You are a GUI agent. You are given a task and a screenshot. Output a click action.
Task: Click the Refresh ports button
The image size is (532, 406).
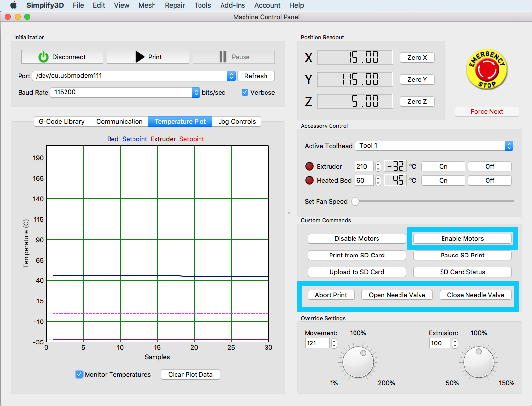pos(256,76)
